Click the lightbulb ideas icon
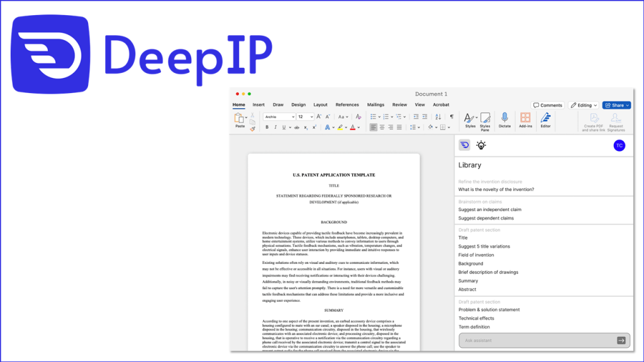Screen dimensions: 644x362 [x=481, y=145]
